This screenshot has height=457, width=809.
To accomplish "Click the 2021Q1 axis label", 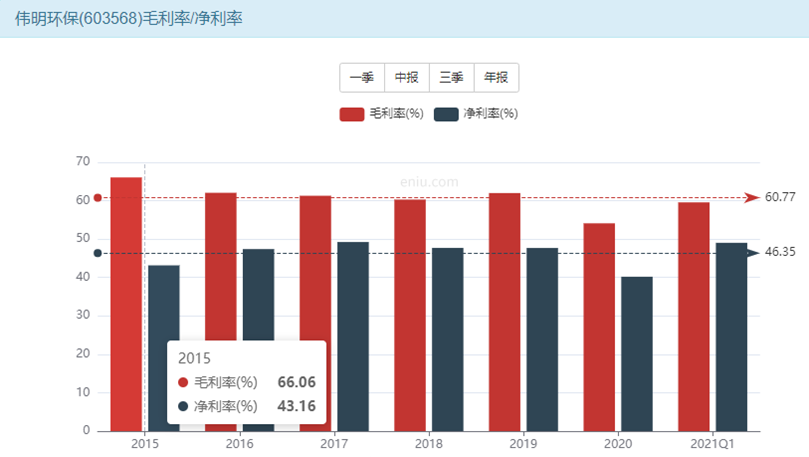I will coord(713,444).
